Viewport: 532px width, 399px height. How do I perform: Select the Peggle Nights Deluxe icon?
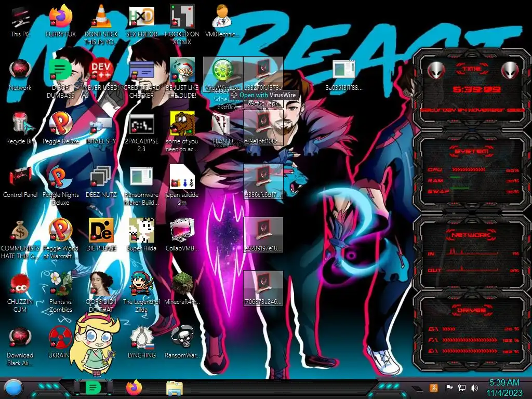click(x=60, y=186)
